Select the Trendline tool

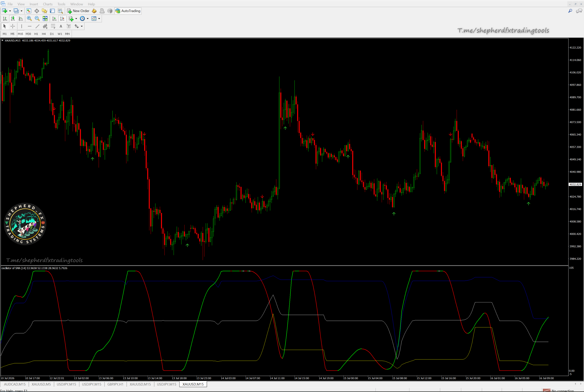[x=37, y=26]
